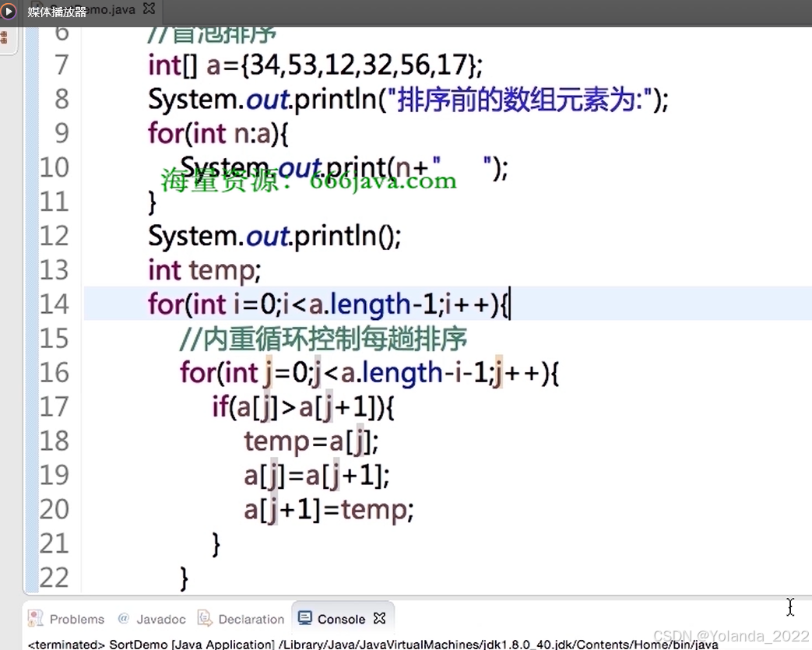Click the 'a[j]=a[j+1];' statement
The width and height of the screenshot is (812, 650).
tap(317, 476)
